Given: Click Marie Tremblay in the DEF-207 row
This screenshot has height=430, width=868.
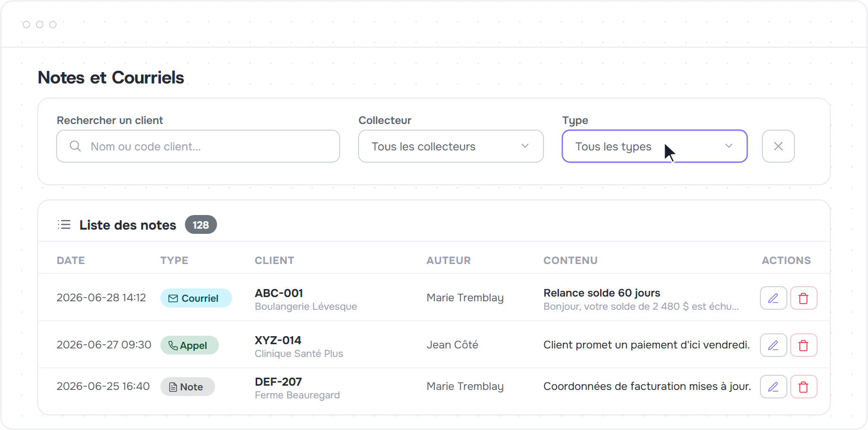Looking at the screenshot, I should click(465, 386).
